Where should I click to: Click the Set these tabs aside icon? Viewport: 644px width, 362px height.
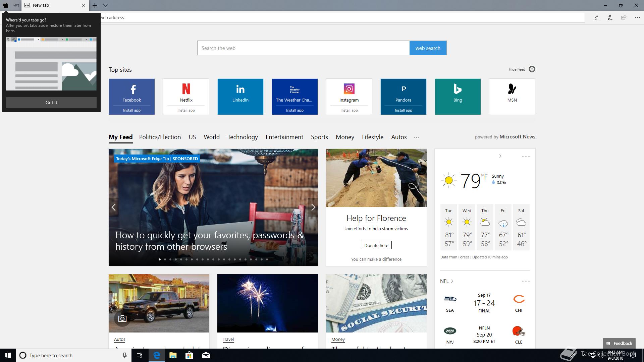click(16, 5)
